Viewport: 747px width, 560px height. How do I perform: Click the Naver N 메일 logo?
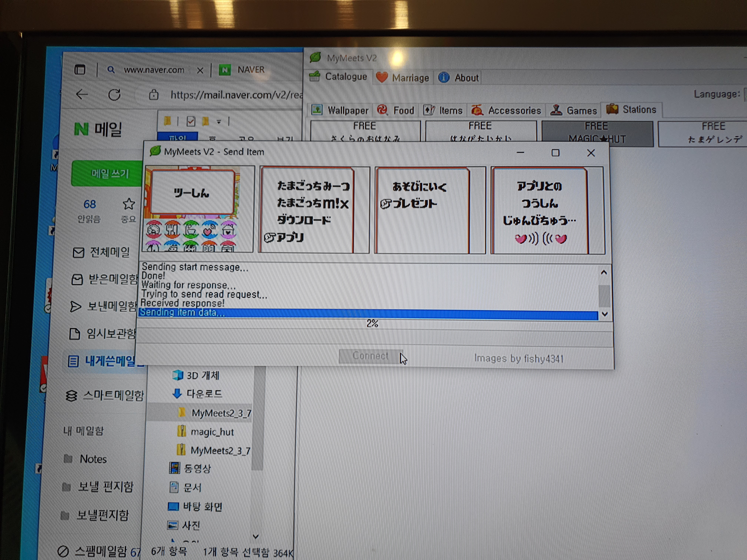pos(98,129)
